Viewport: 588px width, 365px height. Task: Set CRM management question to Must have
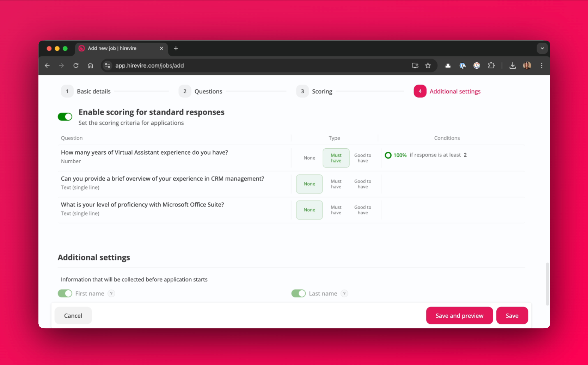336,184
